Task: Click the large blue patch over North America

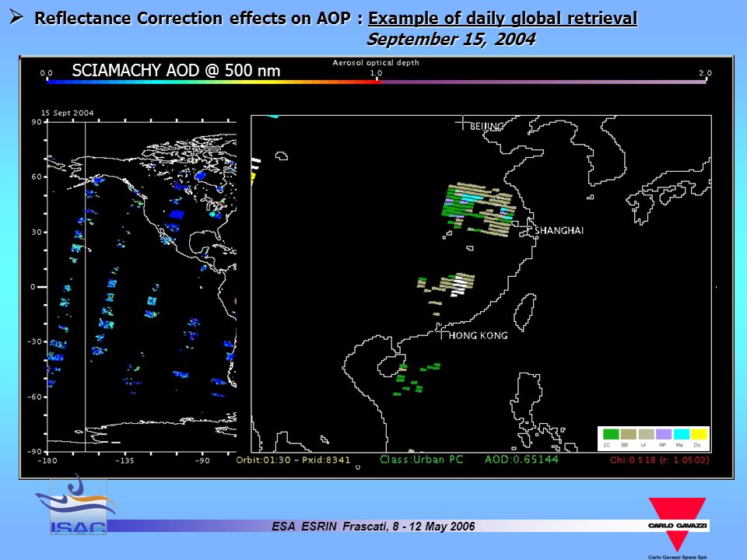Action: pyautogui.click(x=177, y=215)
